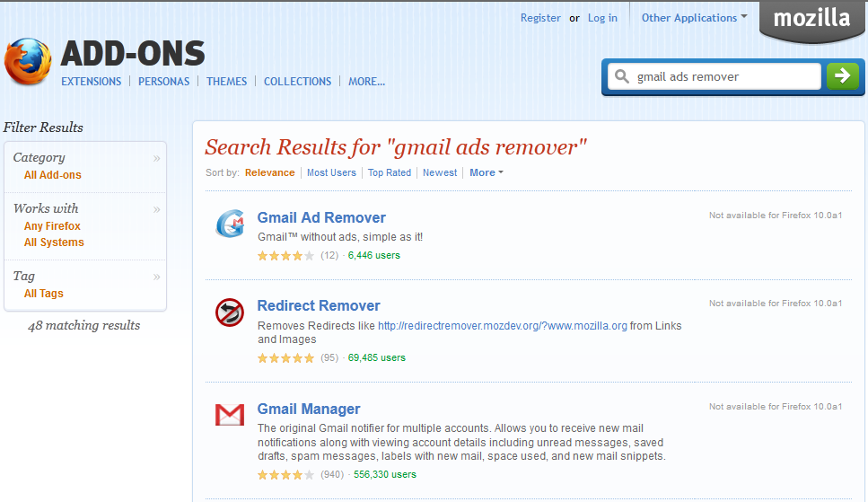Sort results by Top Rated
The image size is (868, 502).
point(390,172)
